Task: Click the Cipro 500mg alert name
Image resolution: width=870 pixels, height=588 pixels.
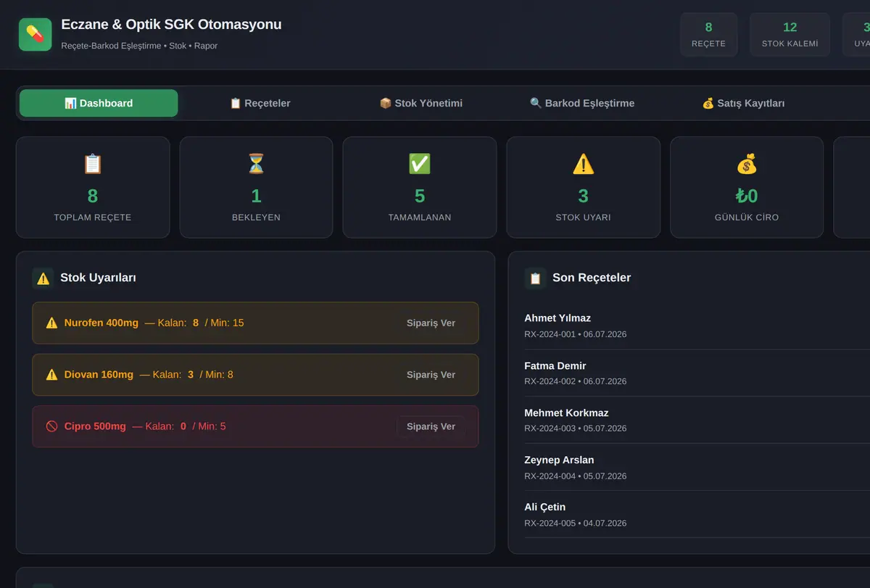Action: tap(95, 426)
